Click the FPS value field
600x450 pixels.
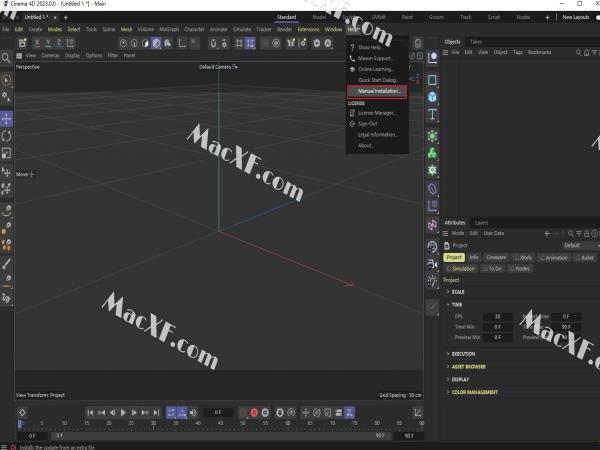497,316
